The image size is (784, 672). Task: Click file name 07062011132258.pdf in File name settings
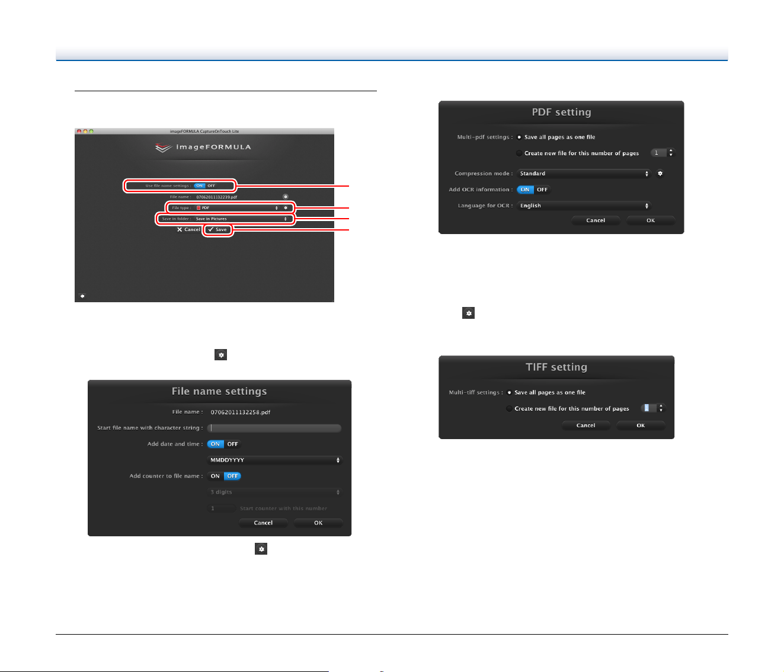241,412
